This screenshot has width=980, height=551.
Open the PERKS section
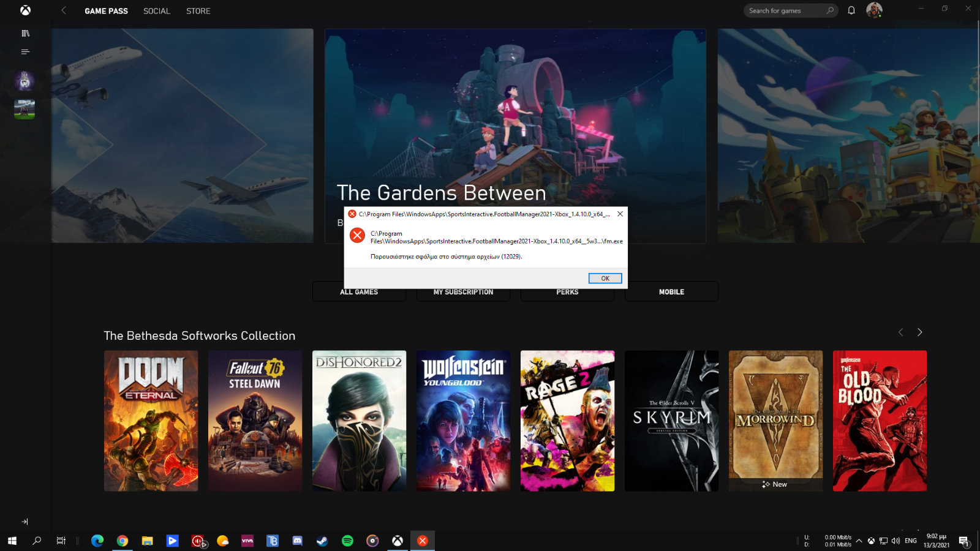click(x=567, y=292)
